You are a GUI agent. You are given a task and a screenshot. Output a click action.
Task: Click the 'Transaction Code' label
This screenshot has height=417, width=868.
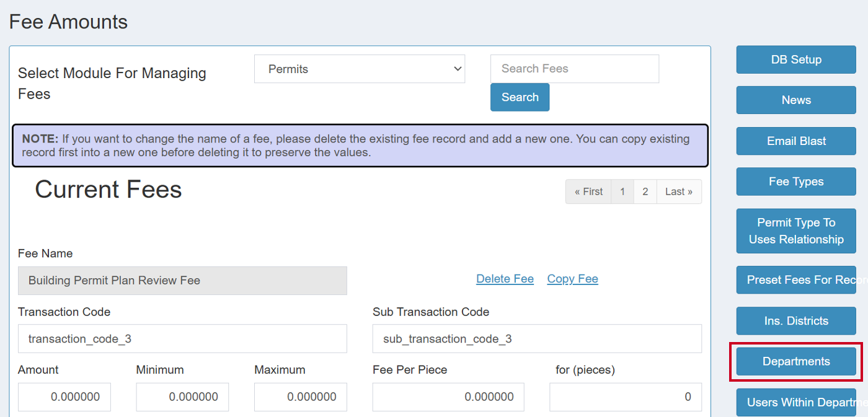(64, 312)
